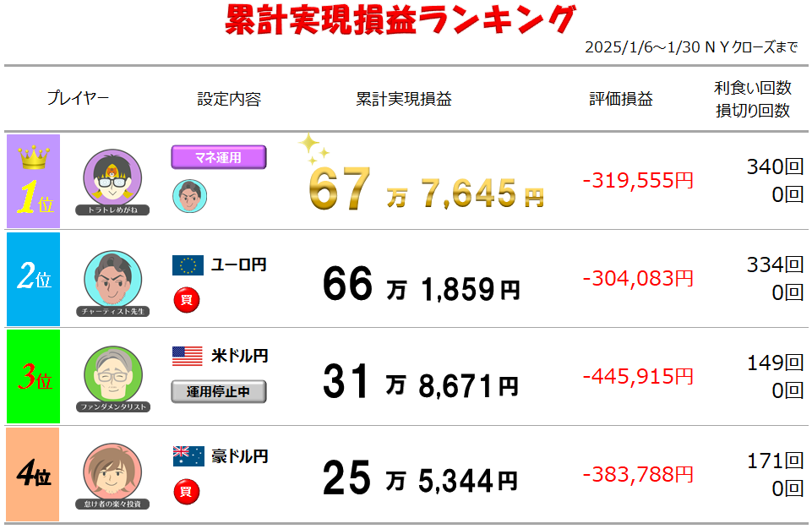Click the green 3位 rank block
Screen dimensions: 812x529
(34, 377)
